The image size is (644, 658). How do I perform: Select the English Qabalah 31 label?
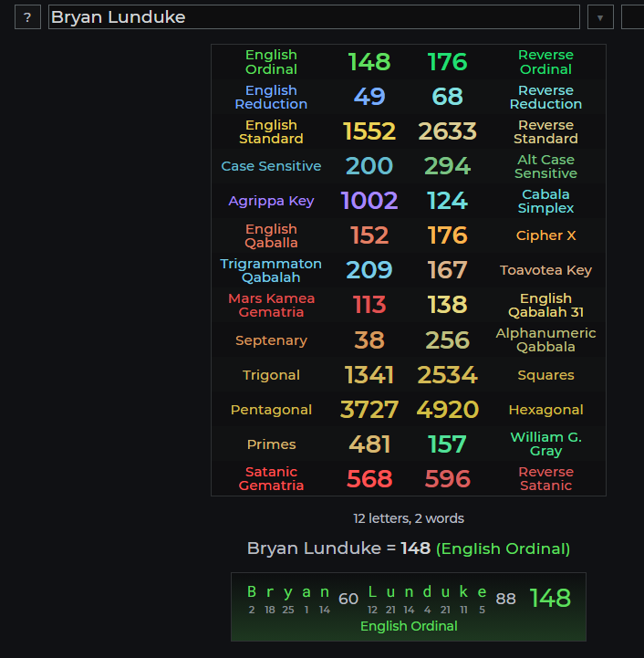click(545, 305)
